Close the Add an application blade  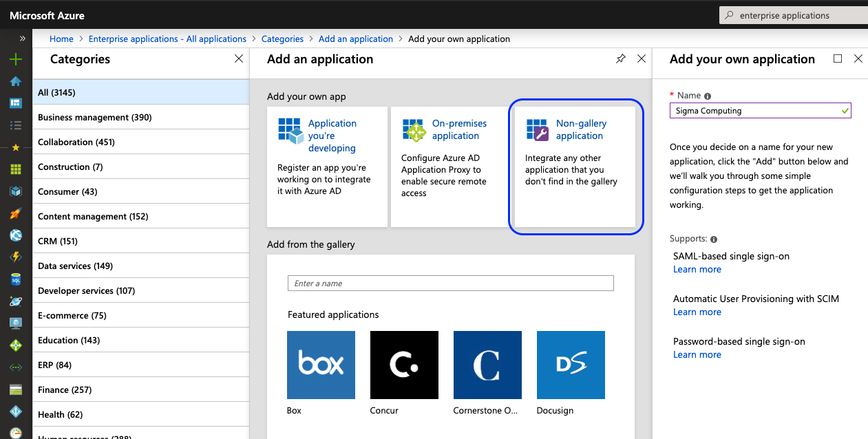coord(642,59)
